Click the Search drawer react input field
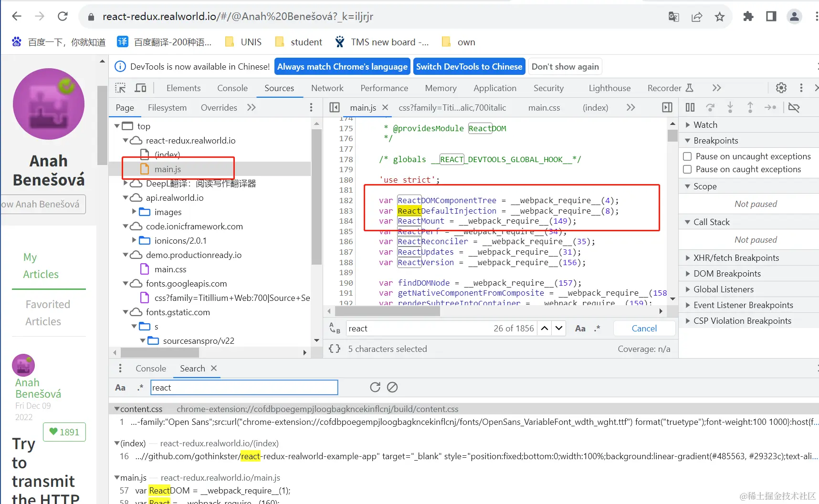The image size is (819, 504). point(244,387)
